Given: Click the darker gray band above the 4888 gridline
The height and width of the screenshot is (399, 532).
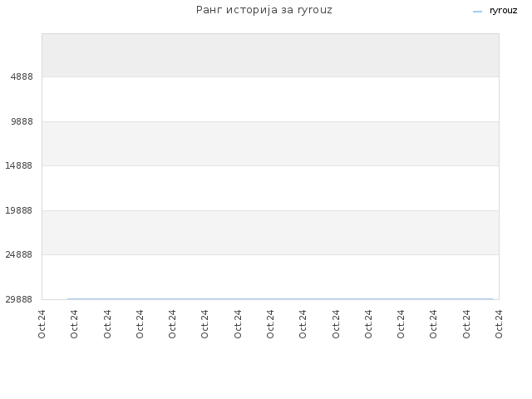Looking at the screenshot, I should point(270,56).
